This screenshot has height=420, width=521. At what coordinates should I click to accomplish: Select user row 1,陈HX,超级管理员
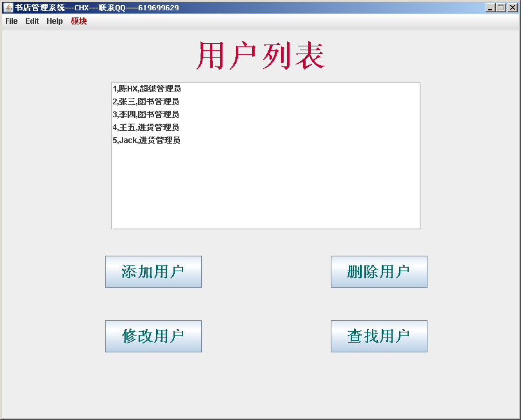(x=266, y=89)
